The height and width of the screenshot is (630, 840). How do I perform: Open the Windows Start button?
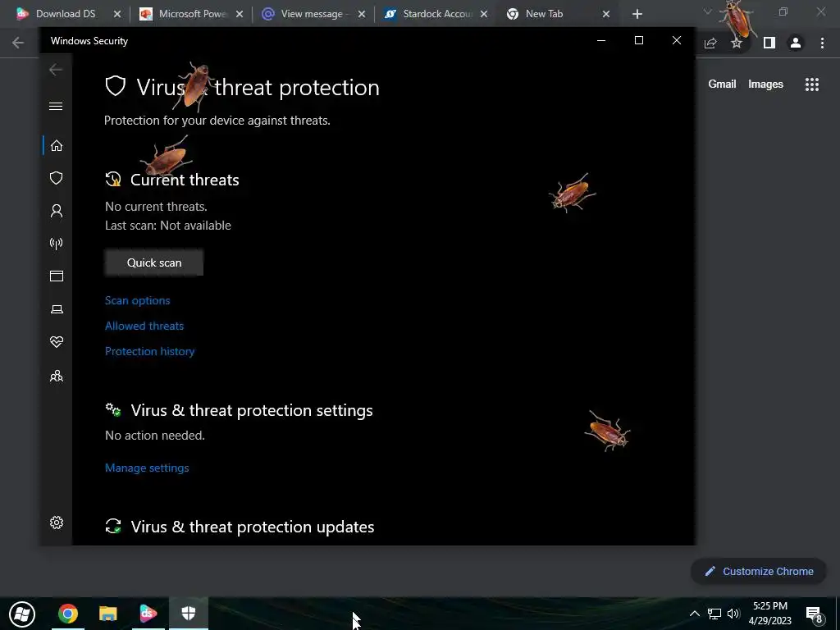(x=22, y=614)
